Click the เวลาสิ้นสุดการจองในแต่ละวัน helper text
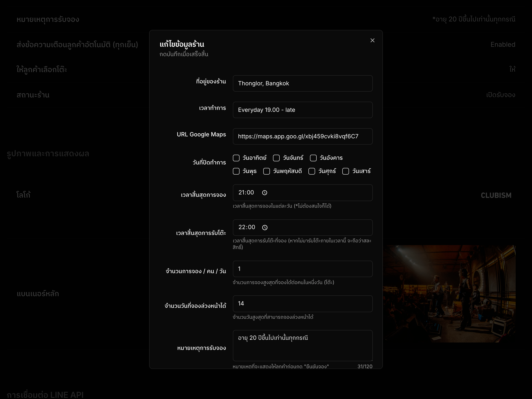Image resolution: width=532 pixels, height=399 pixels. click(x=282, y=206)
